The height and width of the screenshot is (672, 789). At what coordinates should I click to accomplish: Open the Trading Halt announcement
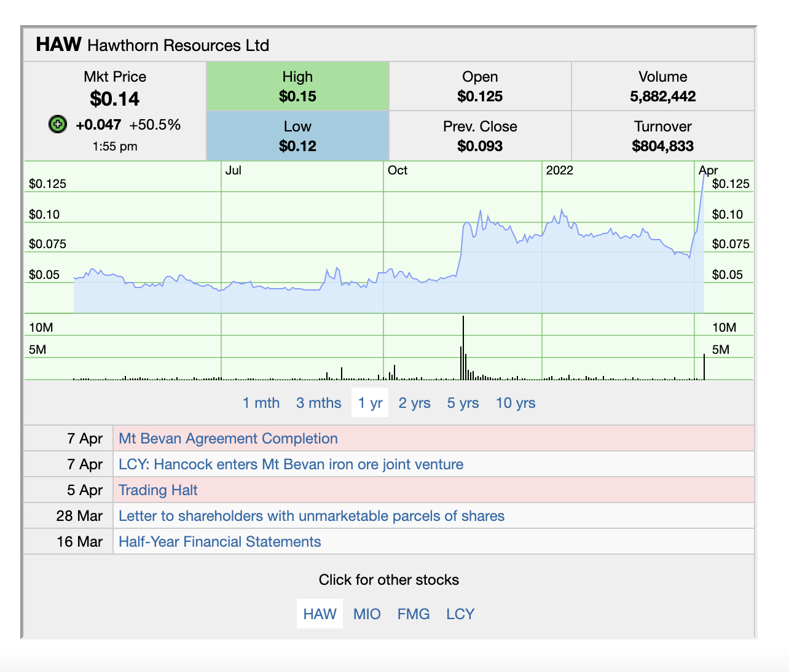click(158, 490)
